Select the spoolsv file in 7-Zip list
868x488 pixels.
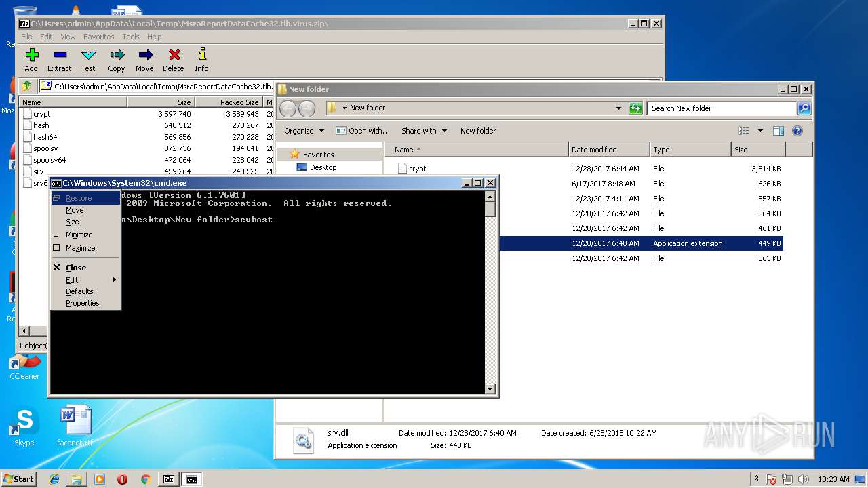click(x=45, y=148)
